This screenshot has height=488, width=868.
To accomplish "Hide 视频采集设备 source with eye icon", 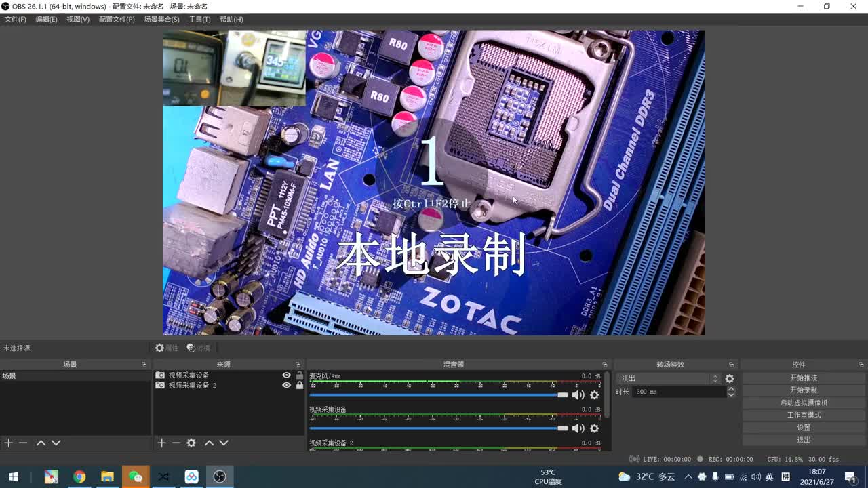I will [287, 375].
